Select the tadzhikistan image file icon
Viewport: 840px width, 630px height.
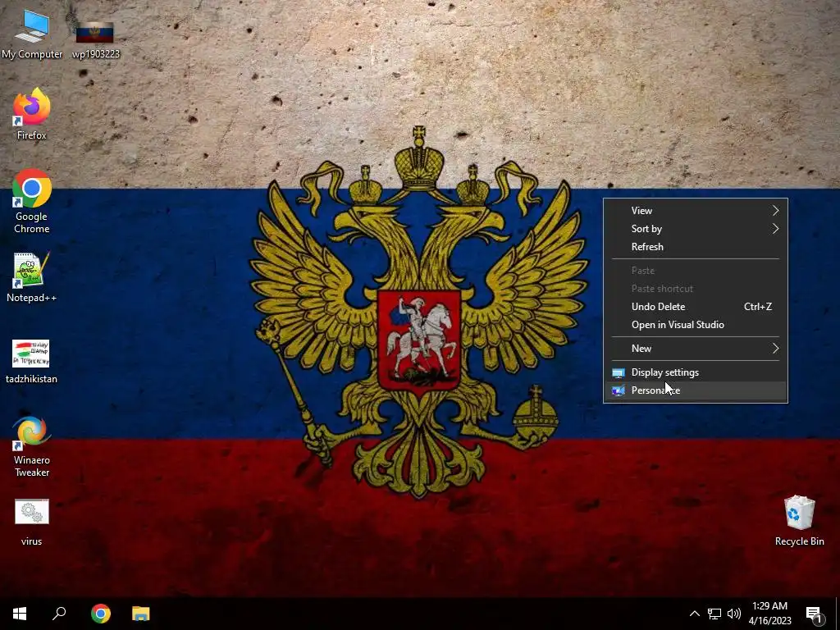pos(32,362)
